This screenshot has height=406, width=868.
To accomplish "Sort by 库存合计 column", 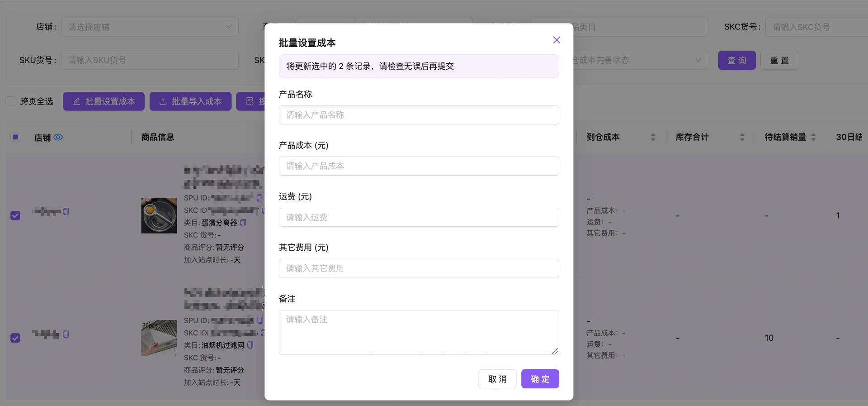I will click(x=742, y=137).
